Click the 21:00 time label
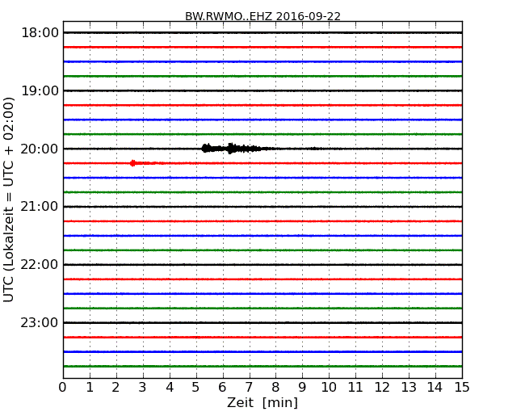525x420 pixels. tap(40, 207)
